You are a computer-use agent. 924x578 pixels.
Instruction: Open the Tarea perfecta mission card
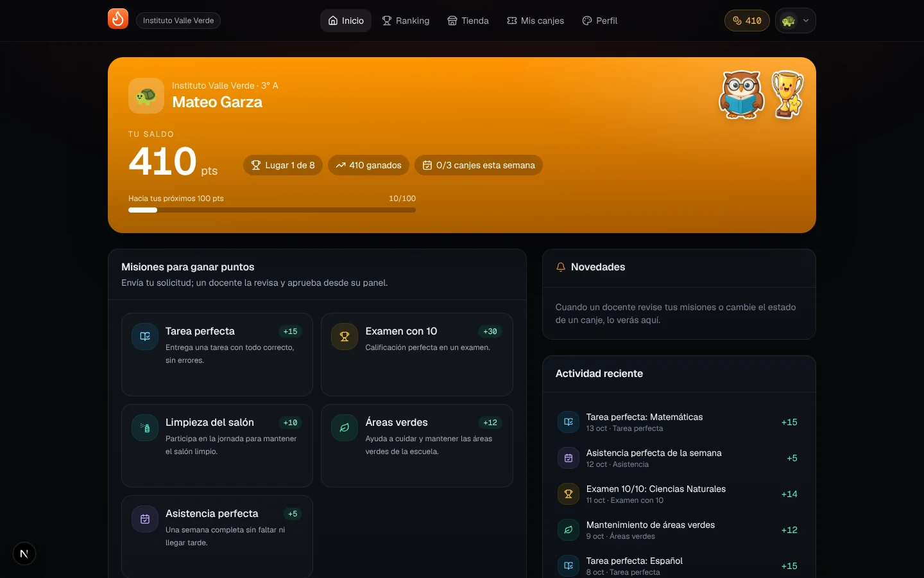pyautogui.click(x=217, y=355)
